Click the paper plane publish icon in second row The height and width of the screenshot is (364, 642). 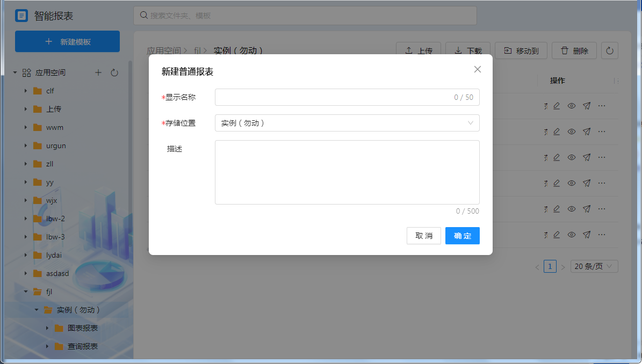587,132
